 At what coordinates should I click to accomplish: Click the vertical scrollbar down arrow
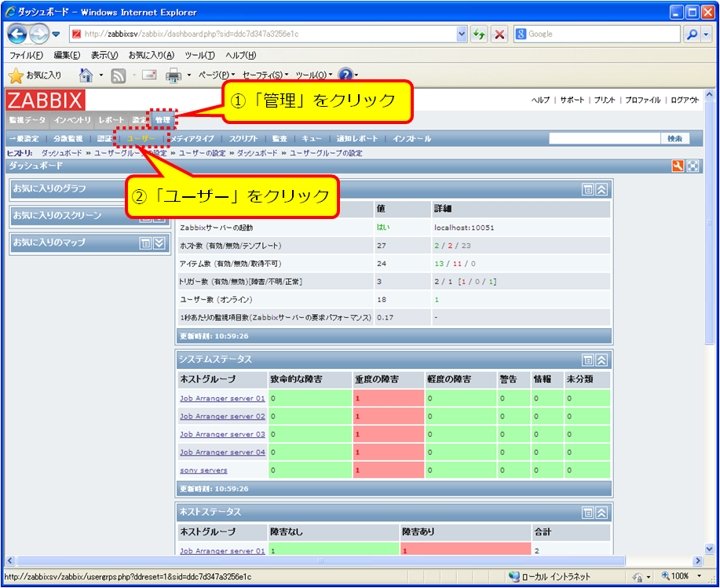point(709,549)
